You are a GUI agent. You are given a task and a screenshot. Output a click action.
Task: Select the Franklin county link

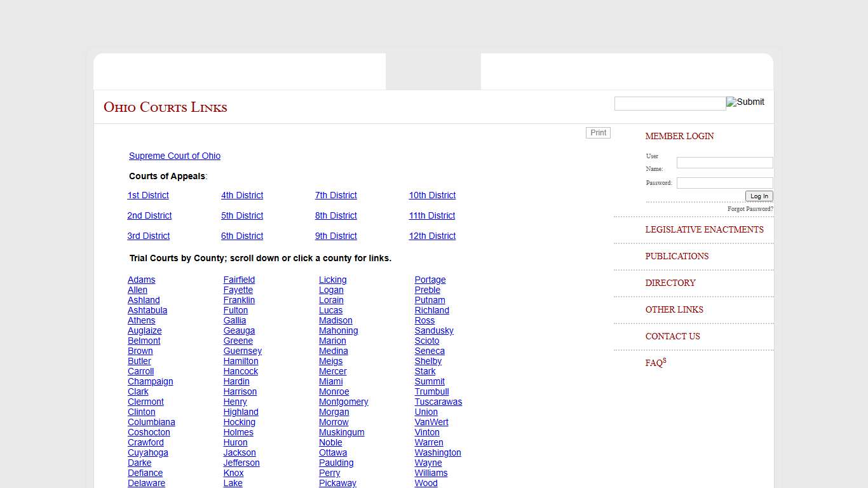point(239,301)
